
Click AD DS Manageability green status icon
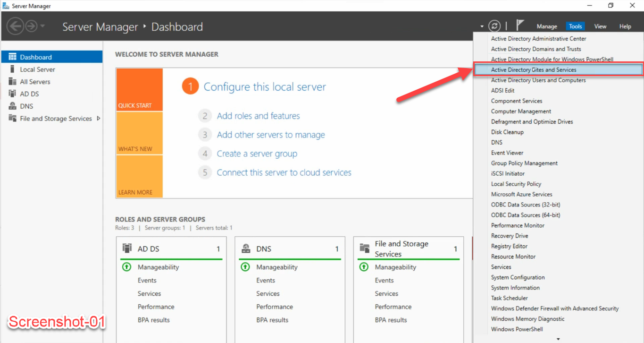tap(126, 267)
